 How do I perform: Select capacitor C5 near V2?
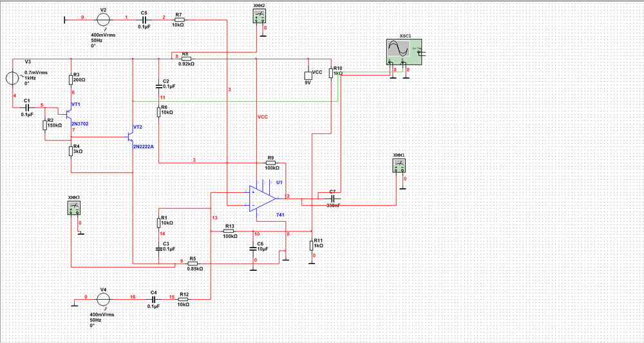click(143, 19)
